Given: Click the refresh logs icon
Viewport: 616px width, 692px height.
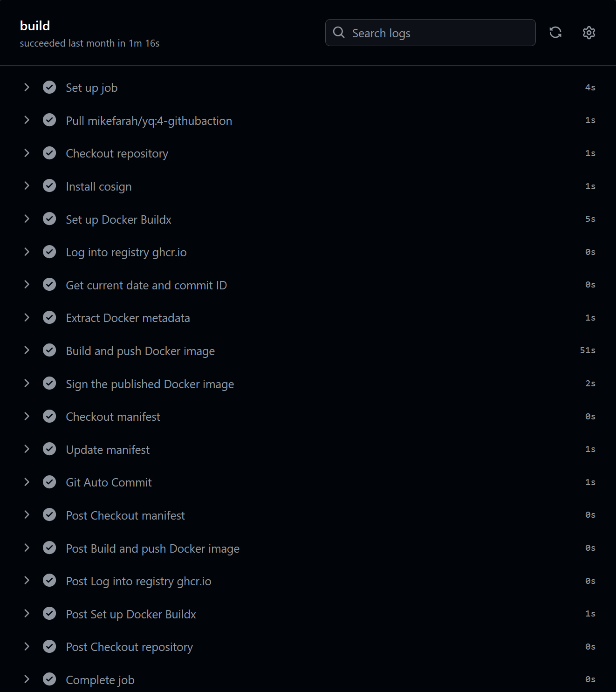Looking at the screenshot, I should tap(555, 33).
